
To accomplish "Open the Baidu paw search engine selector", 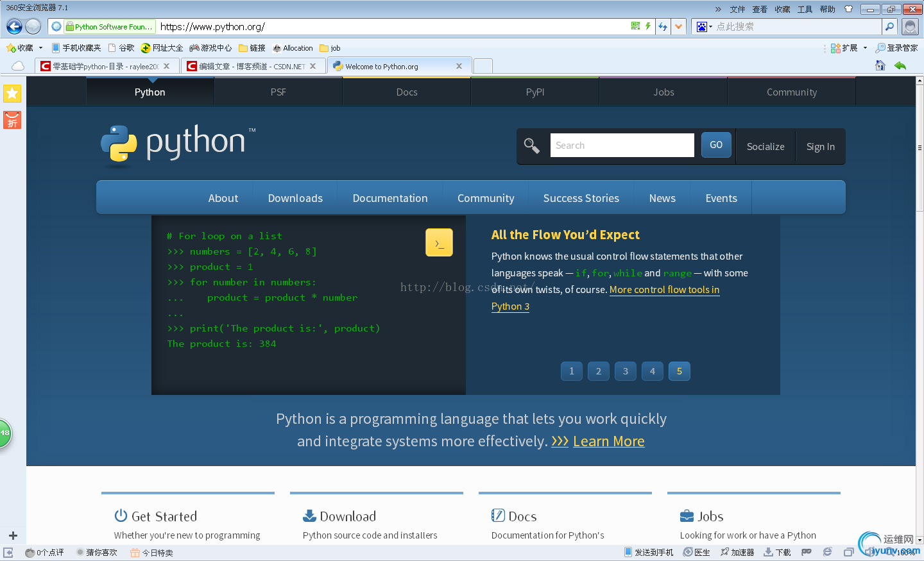I will tap(705, 26).
